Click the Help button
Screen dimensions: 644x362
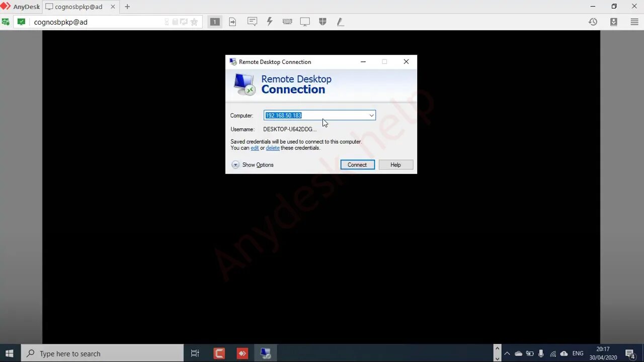point(396,165)
